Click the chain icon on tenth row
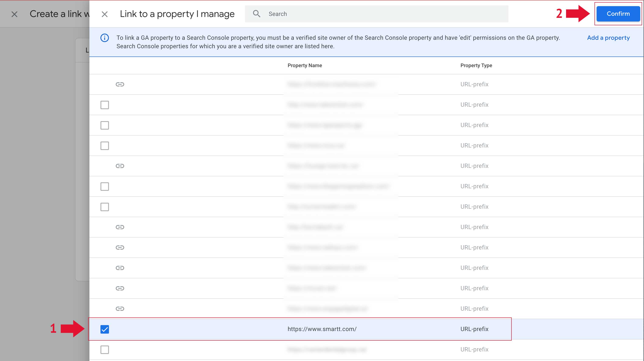644x361 pixels. (x=119, y=268)
